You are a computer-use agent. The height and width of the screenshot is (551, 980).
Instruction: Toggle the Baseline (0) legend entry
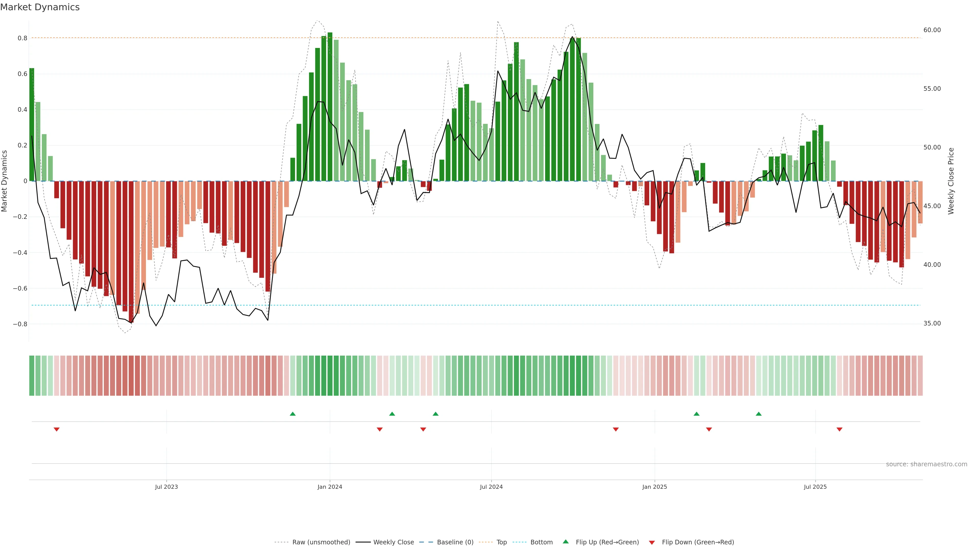click(x=455, y=542)
